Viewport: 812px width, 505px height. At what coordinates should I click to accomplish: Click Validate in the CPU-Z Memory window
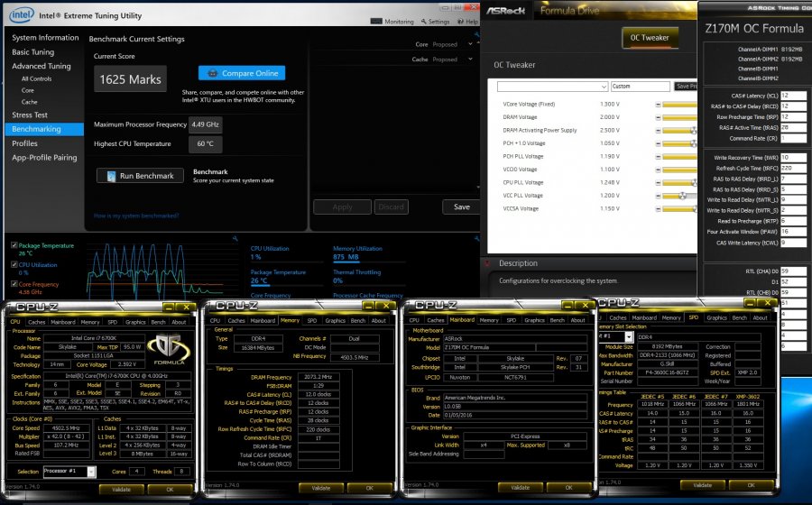[x=321, y=488]
